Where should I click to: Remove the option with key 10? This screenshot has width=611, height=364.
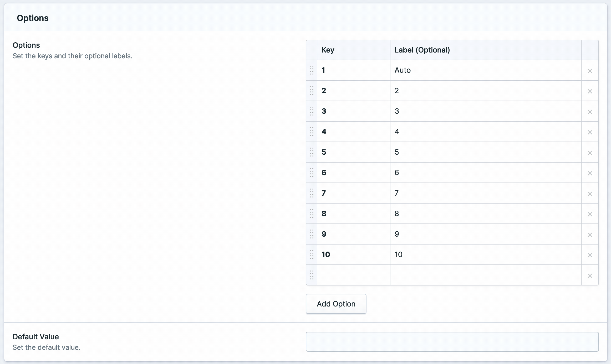(x=590, y=255)
